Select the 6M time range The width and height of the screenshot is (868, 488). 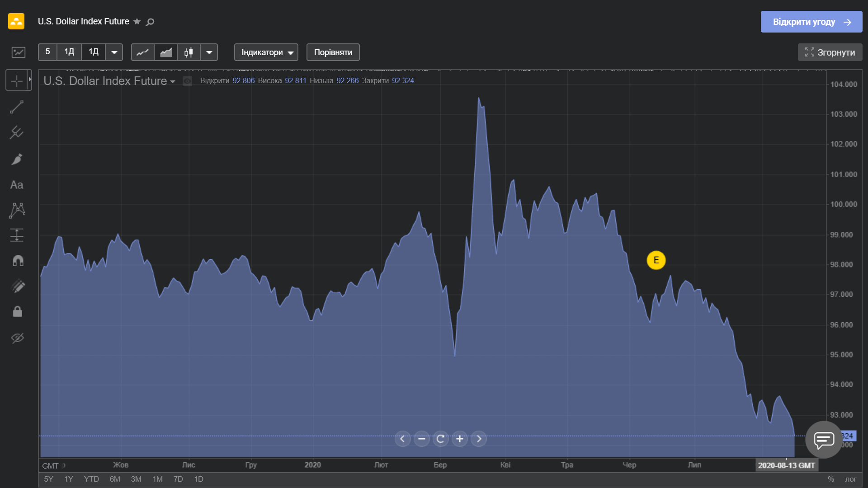pyautogui.click(x=115, y=479)
